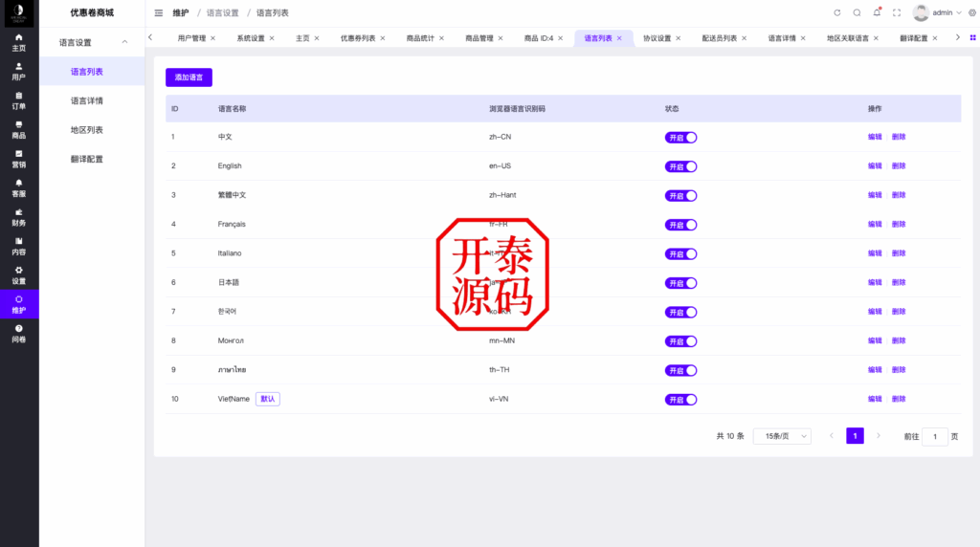This screenshot has height=547, width=980.
Task: Click the mn-MN code cell
Action: click(x=501, y=341)
